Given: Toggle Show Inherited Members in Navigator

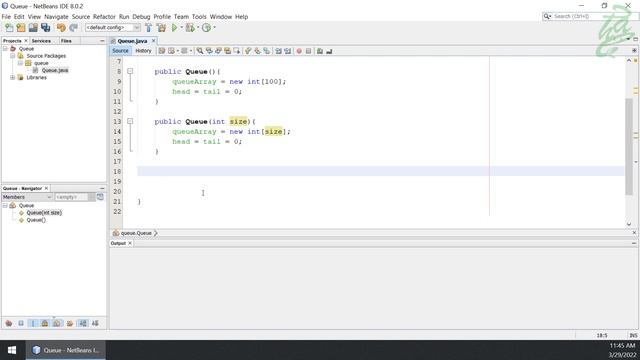Looking at the screenshot, I should [x=9, y=323].
